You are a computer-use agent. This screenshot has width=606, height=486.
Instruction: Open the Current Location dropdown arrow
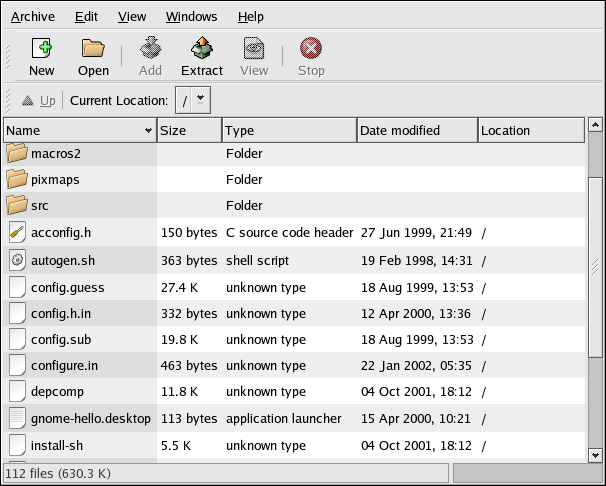pos(201,99)
